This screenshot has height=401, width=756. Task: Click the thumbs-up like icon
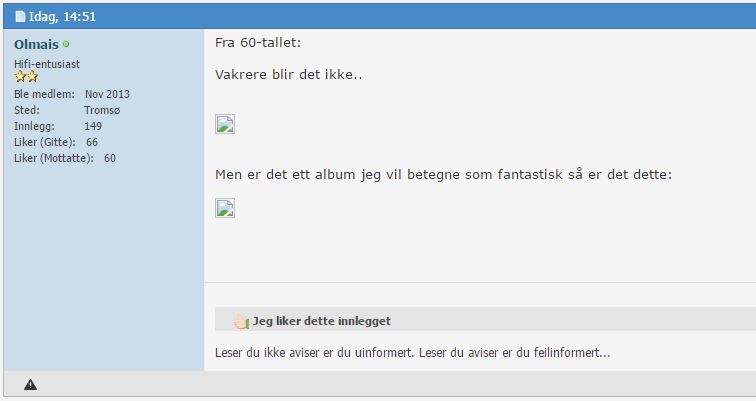coord(241,321)
